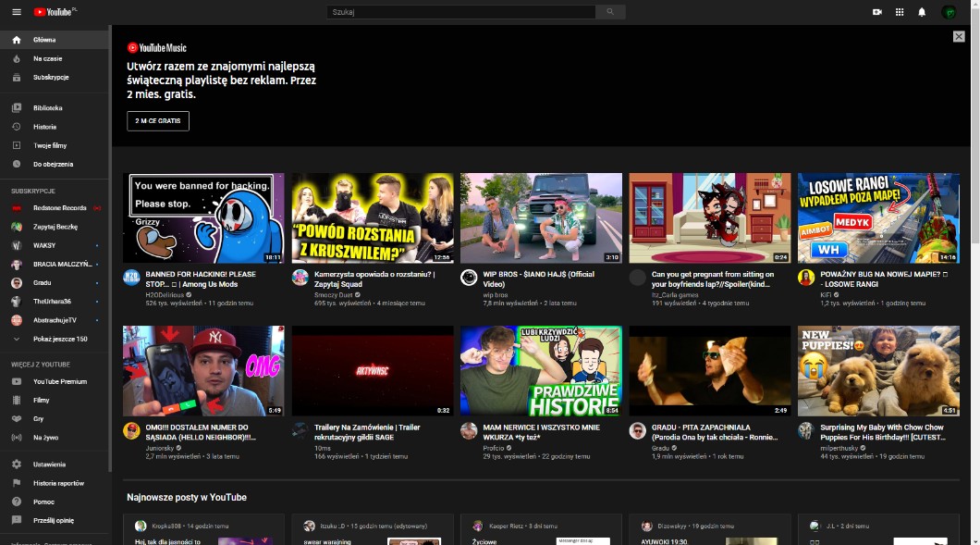Click the YouTube logo

[55, 12]
